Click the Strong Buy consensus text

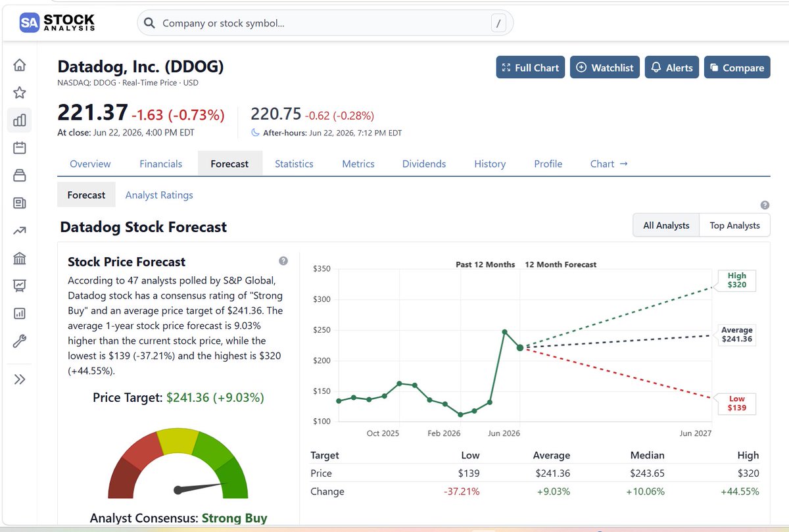coord(234,518)
